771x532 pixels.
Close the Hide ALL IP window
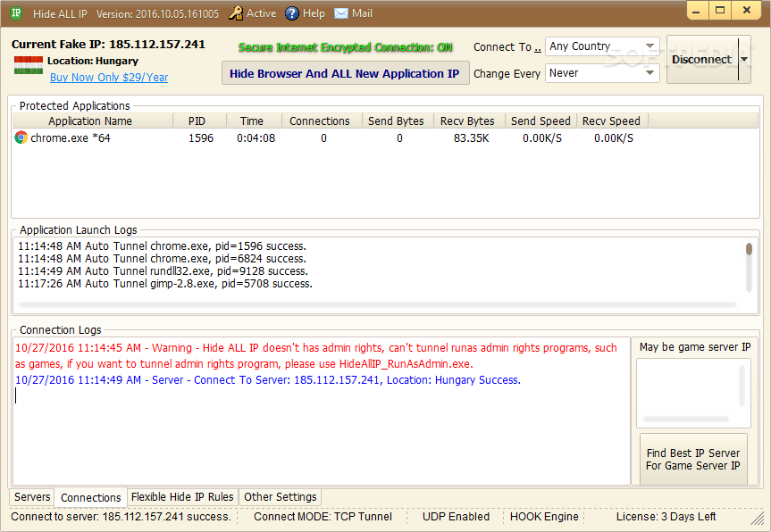click(746, 11)
